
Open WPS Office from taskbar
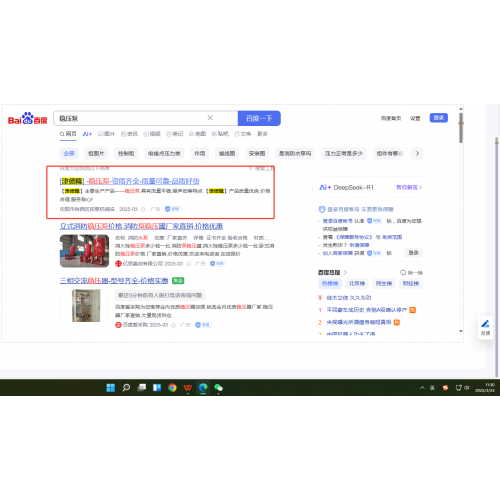coord(188,388)
